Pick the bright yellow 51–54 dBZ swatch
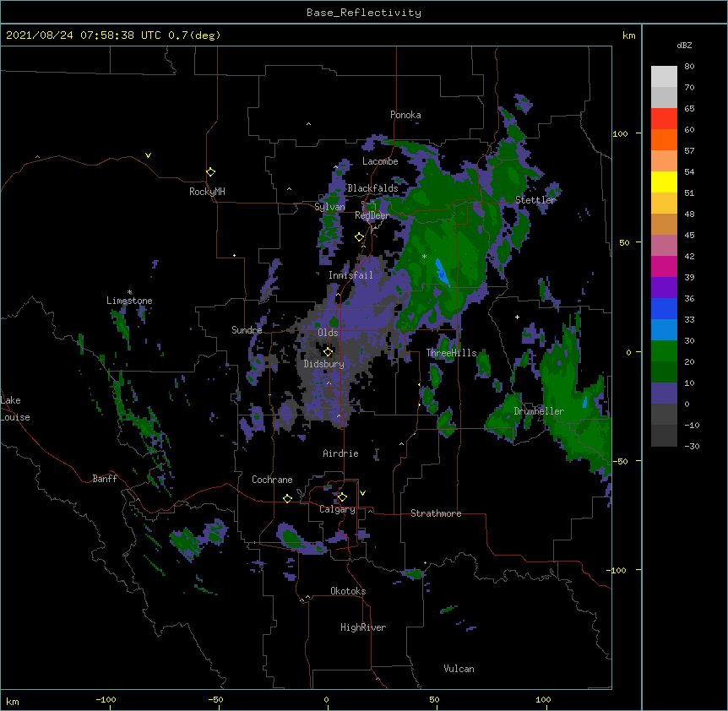728x711 pixels. pos(664,182)
